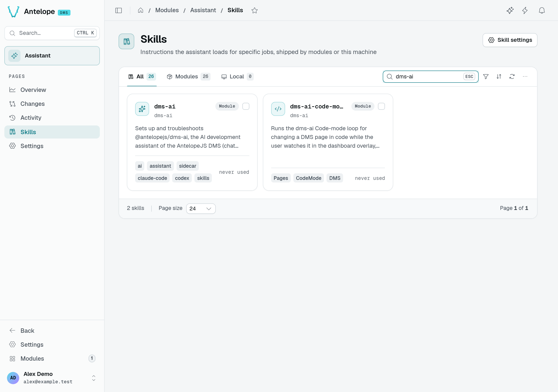This screenshot has width=558, height=392.
Task: Open the AI sparkle assistant icon in header
Action: [510, 10]
